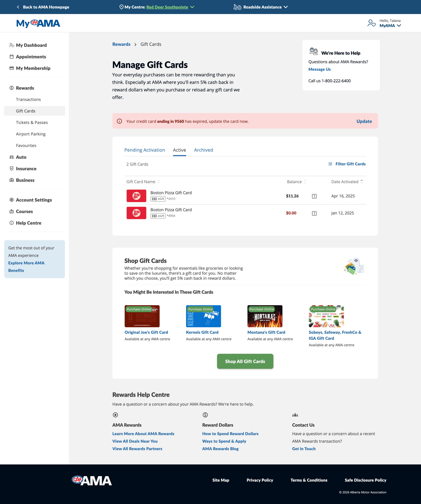
Task: Click the MyAMA logo
Action: [38, 23]
